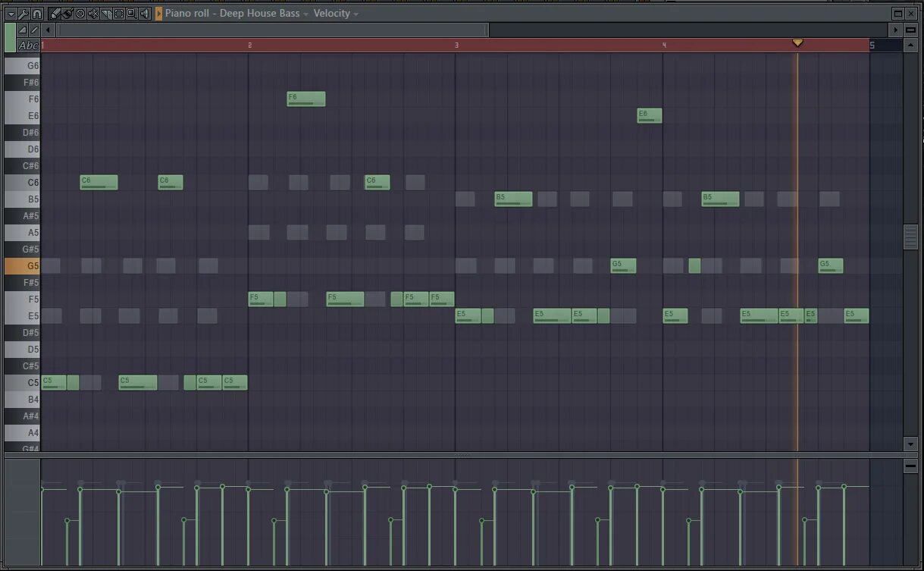Click the orange play arrow icon
The height and width of the screenshot is (571, 924).
pos(158,14)
